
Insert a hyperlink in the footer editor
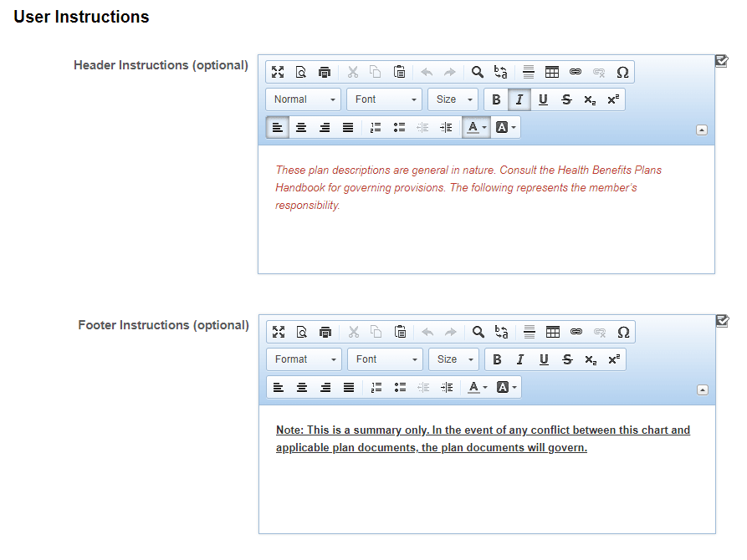(x=576, y=332)
